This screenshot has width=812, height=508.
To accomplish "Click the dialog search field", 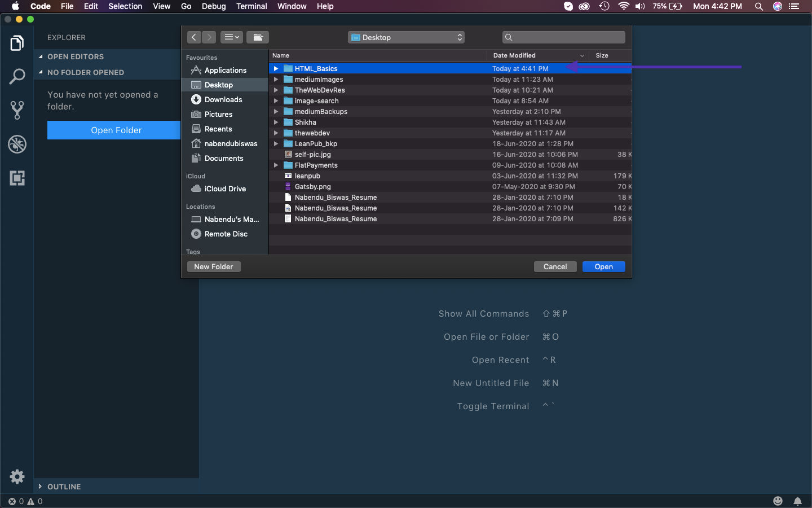I will pos(564,37).
